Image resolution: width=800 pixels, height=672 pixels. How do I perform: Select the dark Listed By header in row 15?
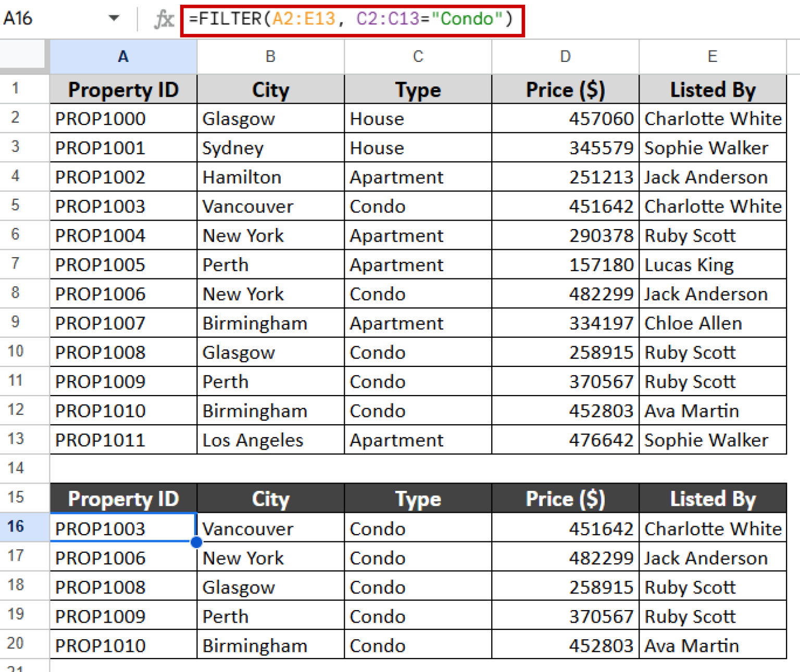click(x=712, y=498)
